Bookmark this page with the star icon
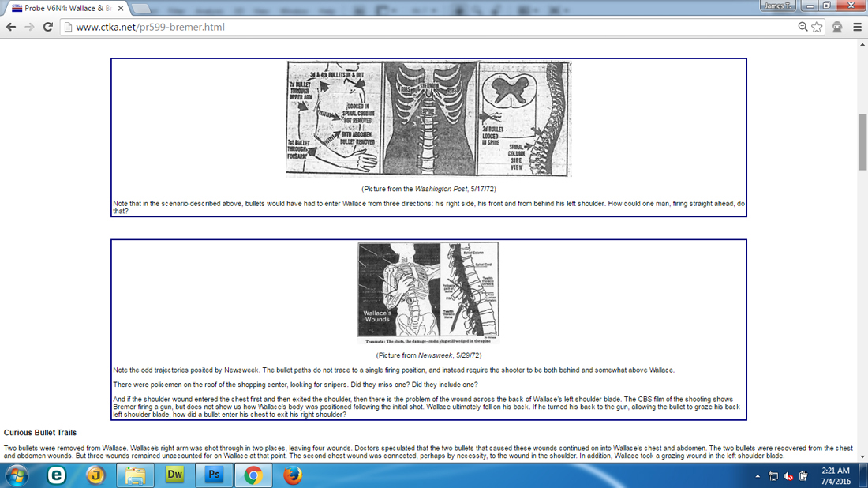 coord(817,27)
